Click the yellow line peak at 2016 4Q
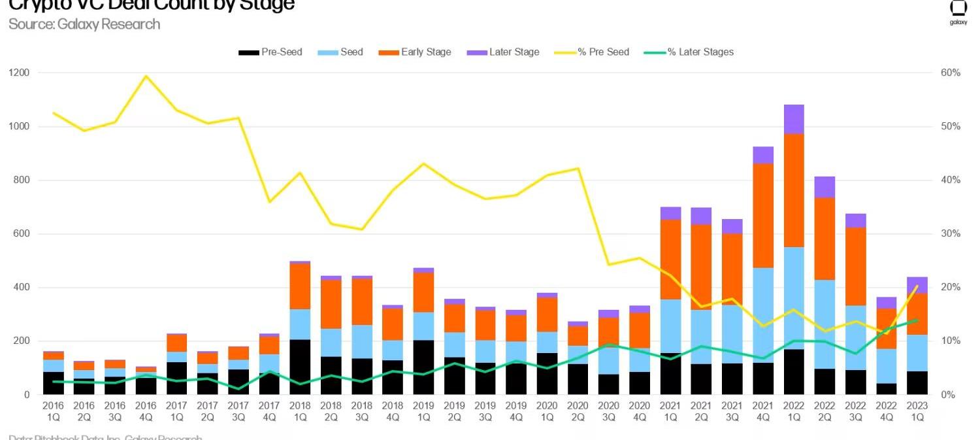Screen dimensions: 980x440 tap(146, 76)
